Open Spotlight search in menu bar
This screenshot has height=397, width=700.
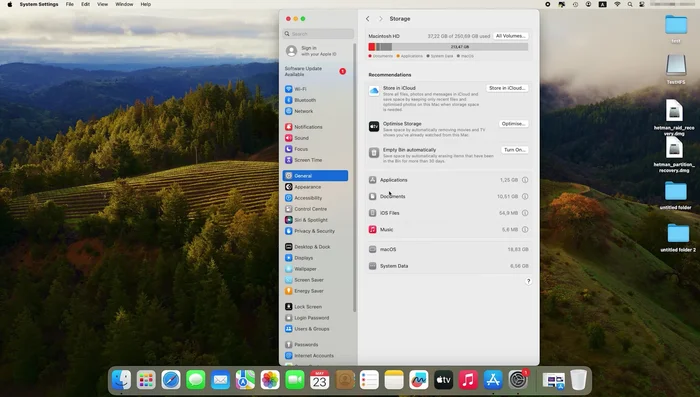pyautogui.click(x=629, y=4)
